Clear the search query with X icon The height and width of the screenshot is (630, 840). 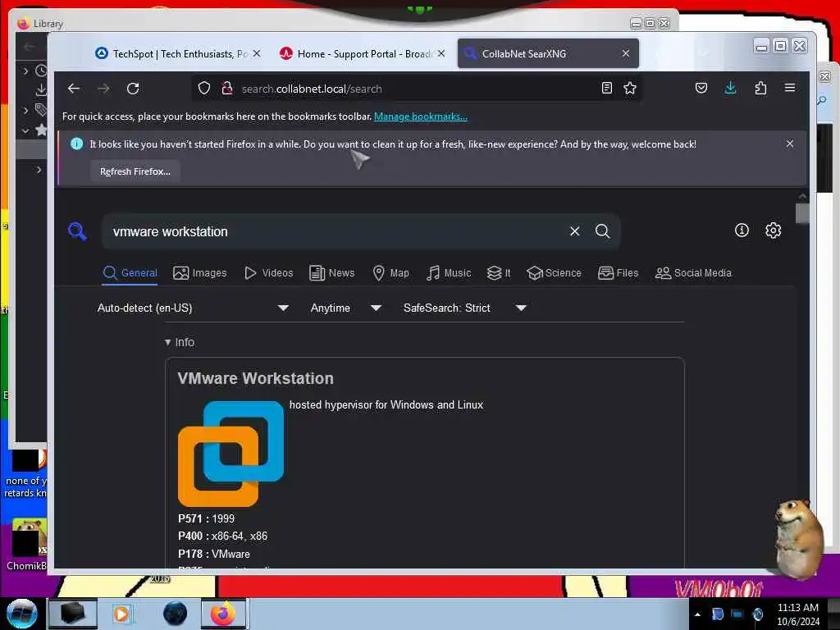tap(575, 231)
